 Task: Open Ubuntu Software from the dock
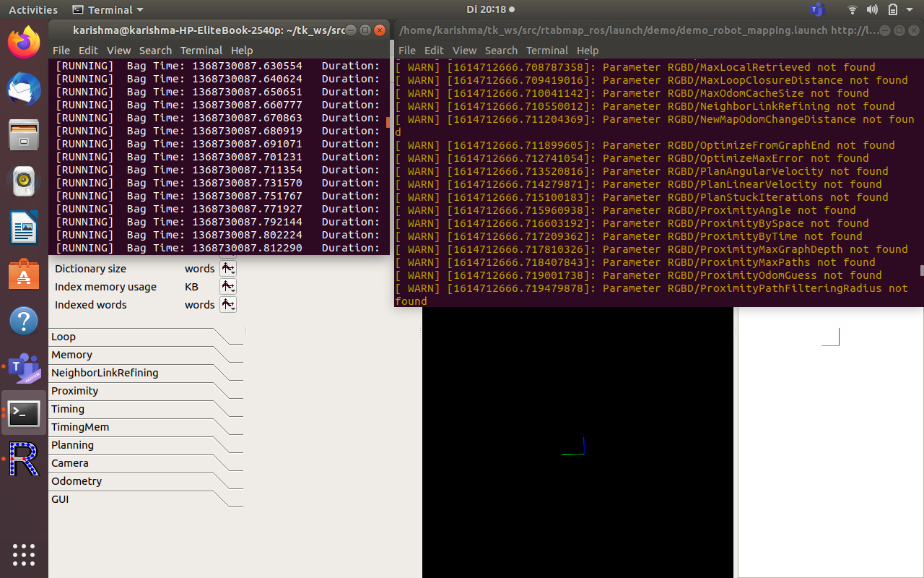pos(24,275)
